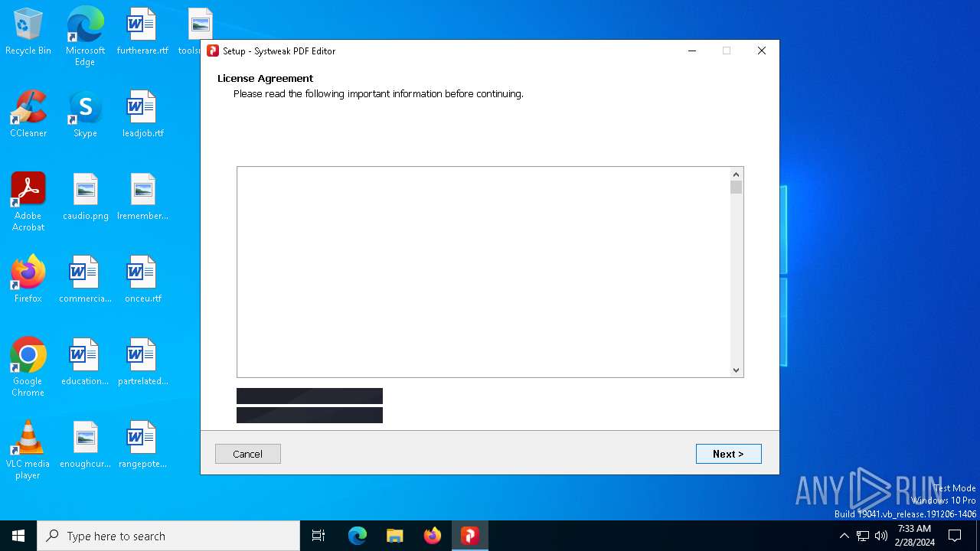Click the license scrollbar up arrow
Image resolution: width=980 pixels, height=551 pixels.
coord(737,174)
